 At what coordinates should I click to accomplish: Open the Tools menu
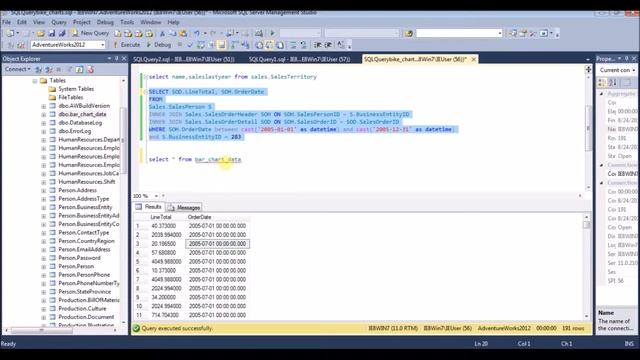pyautogui.click(x=127, y=22)
